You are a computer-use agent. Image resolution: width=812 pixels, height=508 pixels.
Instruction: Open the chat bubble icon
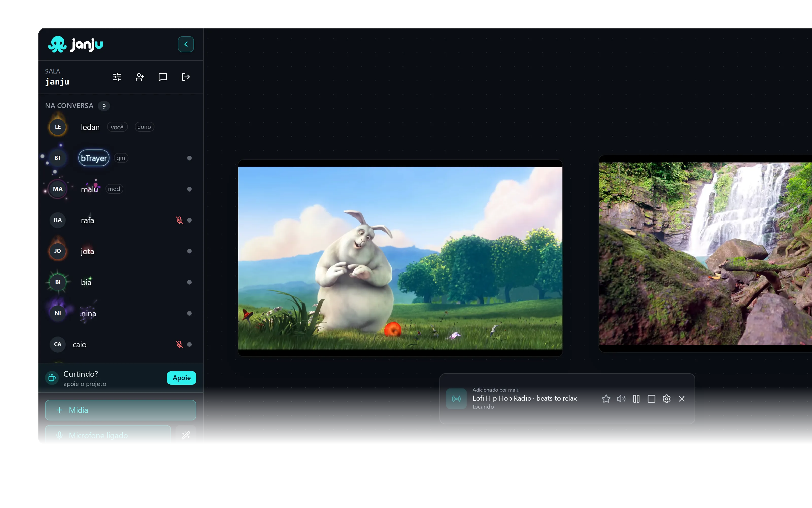(x=163, y=77)
